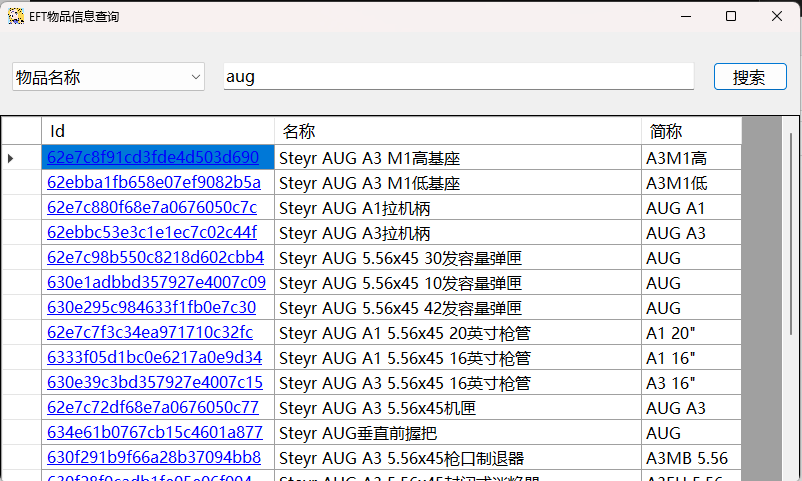Screen dimensions: 802x481
Task: Select the A3 16" short name cell
Action: pos(692,383)
